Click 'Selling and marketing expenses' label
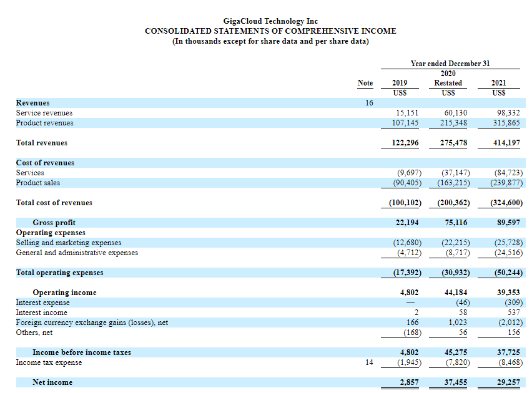Screen dimensions: 532x393 tap(69, 243)
